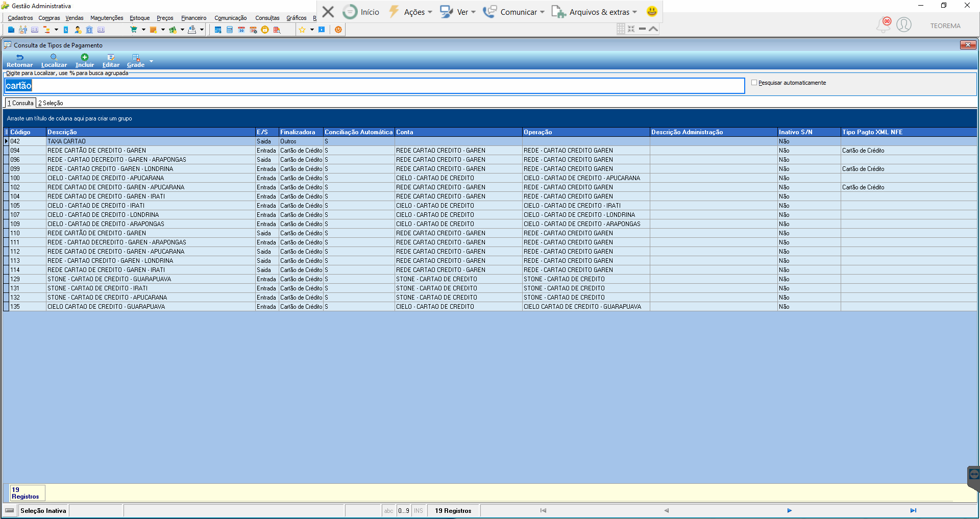Screen dimensions: 980x519
Task: Click the Início button
Action: 361,12
